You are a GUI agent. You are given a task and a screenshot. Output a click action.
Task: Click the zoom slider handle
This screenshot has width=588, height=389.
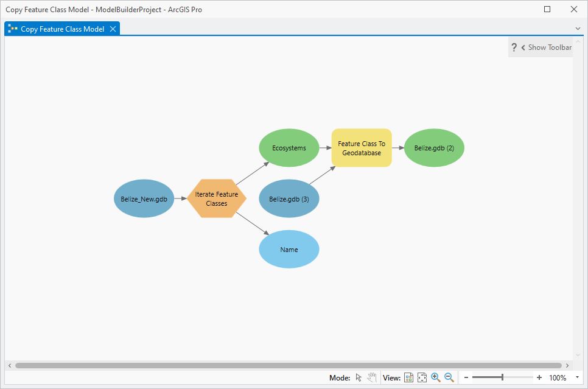point(502,377)
